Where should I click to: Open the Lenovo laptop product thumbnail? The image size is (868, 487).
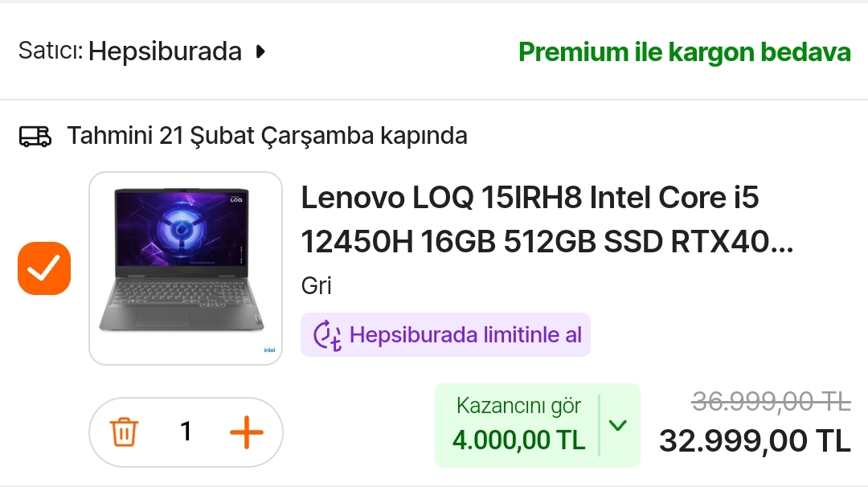point(186,268)
